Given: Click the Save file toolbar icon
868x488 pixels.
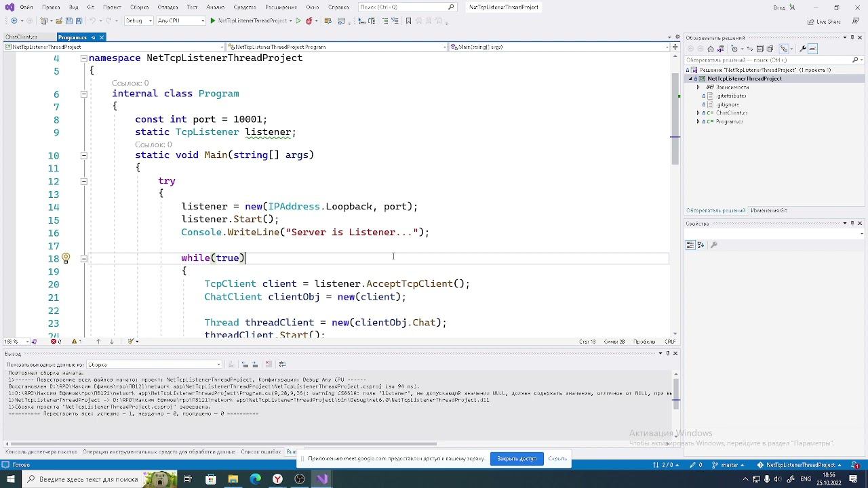Looking at the screenshot, I should coord(70,21).
